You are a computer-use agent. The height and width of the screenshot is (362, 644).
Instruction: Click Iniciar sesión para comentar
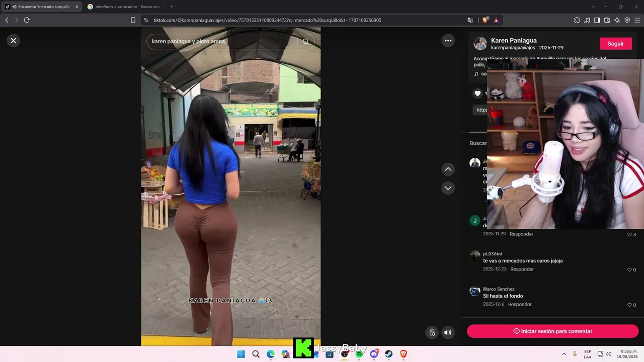[552, 331]
